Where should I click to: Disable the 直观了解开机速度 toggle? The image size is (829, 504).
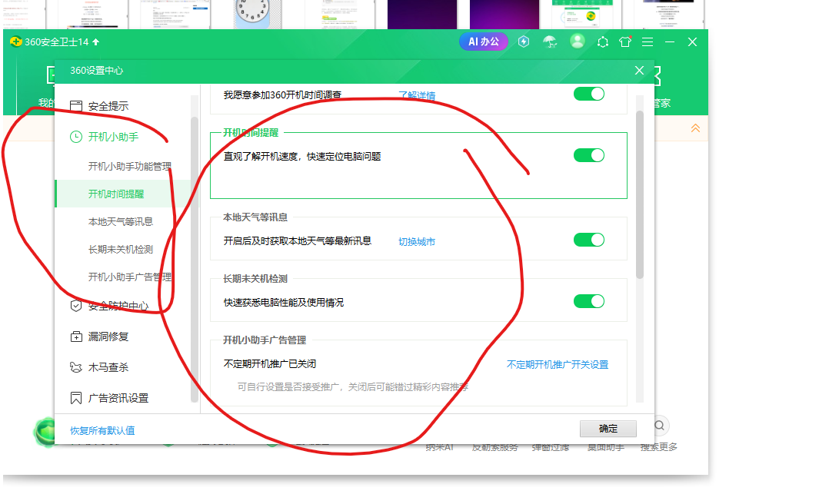(589, 155)
